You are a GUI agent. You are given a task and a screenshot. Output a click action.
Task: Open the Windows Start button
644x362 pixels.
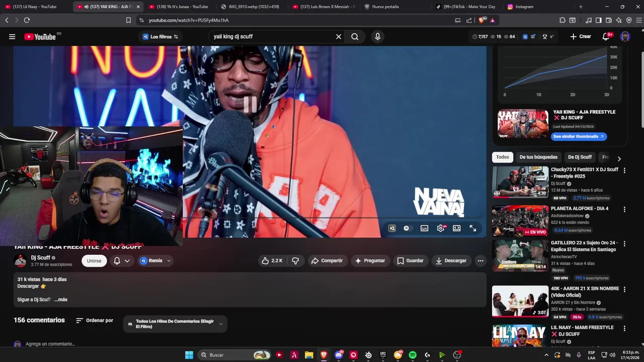(189, 355)
